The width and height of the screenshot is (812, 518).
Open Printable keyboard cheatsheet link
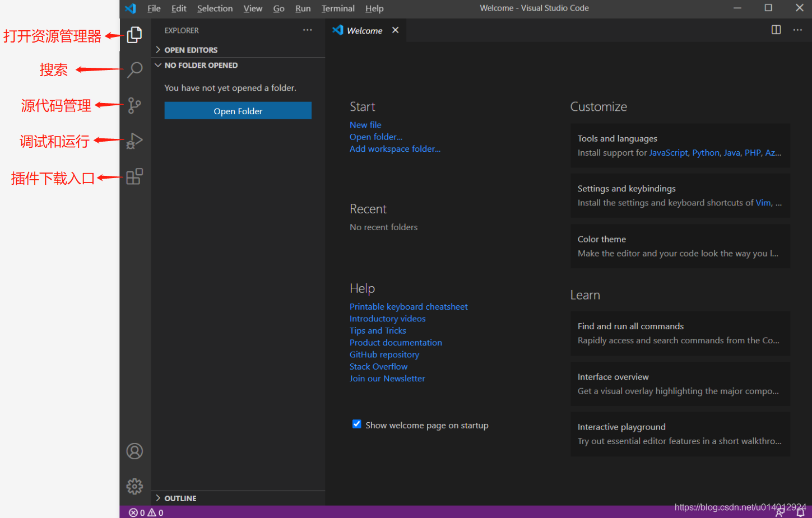(x=409, y=306)
